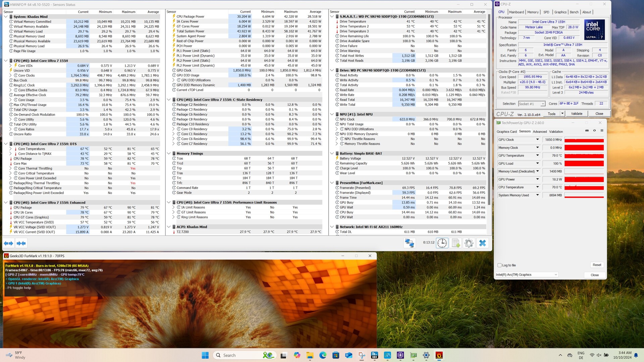The width and height of the screenshot is (644, 362).
Task: Click the weather widget showing 59°F Windy
Action: tap(15, 355)
